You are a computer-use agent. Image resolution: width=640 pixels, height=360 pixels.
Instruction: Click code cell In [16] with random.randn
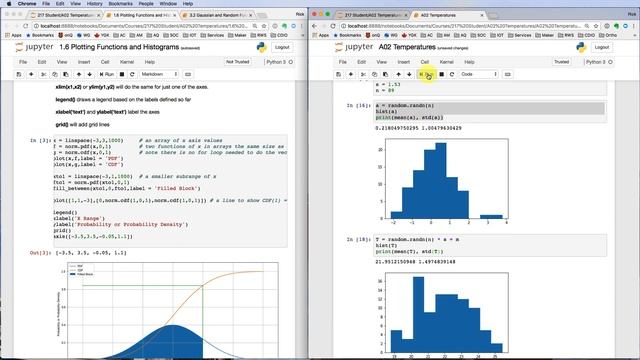point(490,111)
